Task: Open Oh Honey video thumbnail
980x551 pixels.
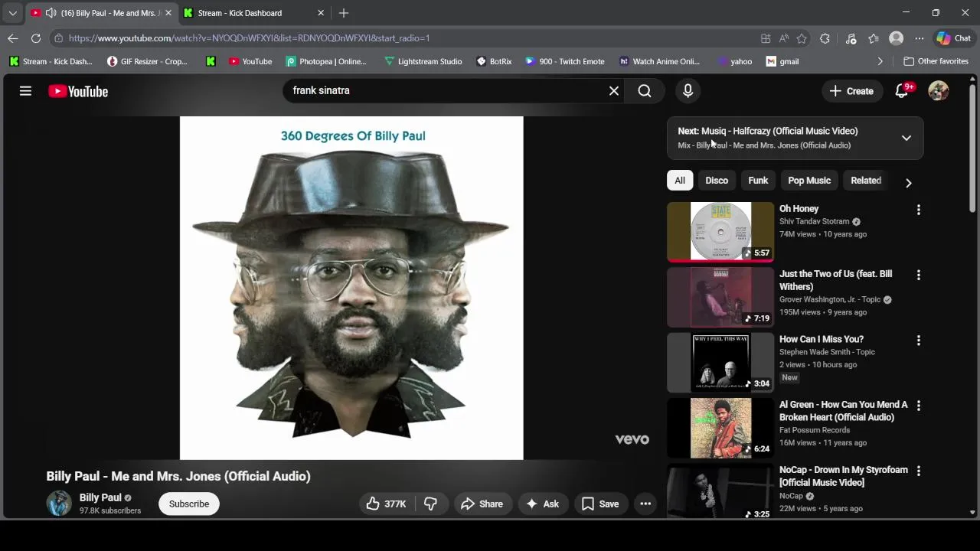Action: click(x=720, y=232)
